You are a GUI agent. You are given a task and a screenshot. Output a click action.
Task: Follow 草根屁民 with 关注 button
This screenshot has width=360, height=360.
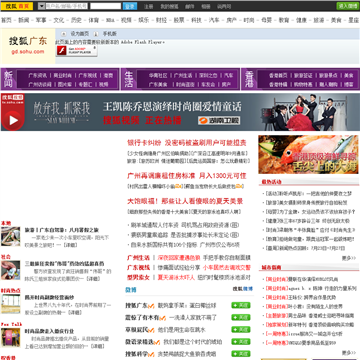241,330
